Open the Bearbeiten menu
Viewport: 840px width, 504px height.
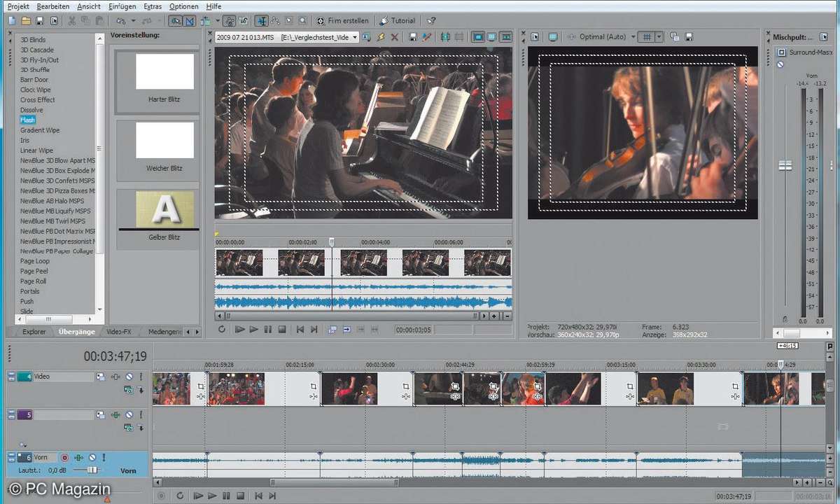pos(52,6)
